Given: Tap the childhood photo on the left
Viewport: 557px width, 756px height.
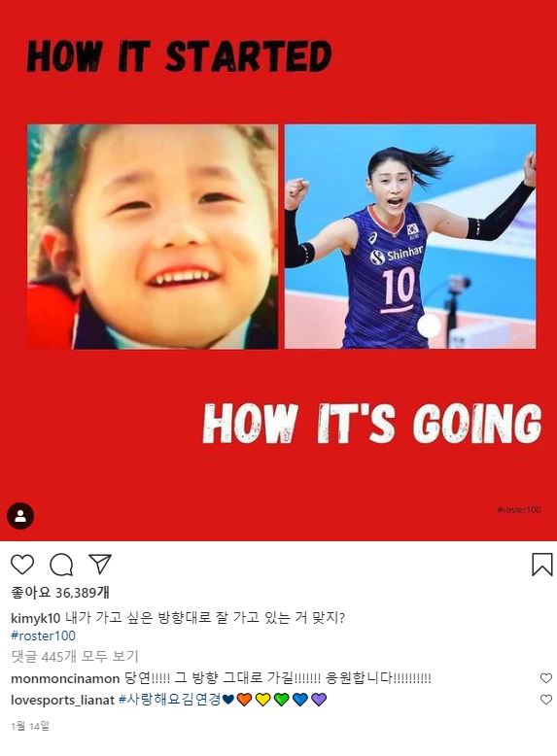Looking at the screenshot, I should coord(153,237).
